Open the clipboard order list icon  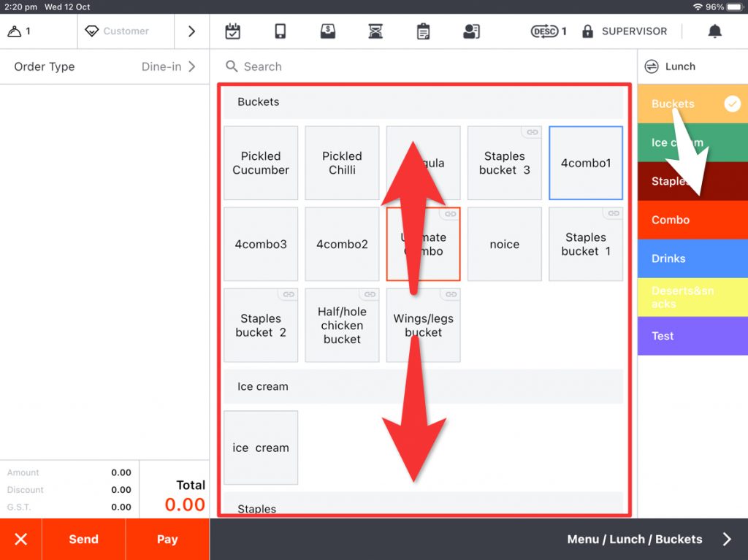coord(423,31)
